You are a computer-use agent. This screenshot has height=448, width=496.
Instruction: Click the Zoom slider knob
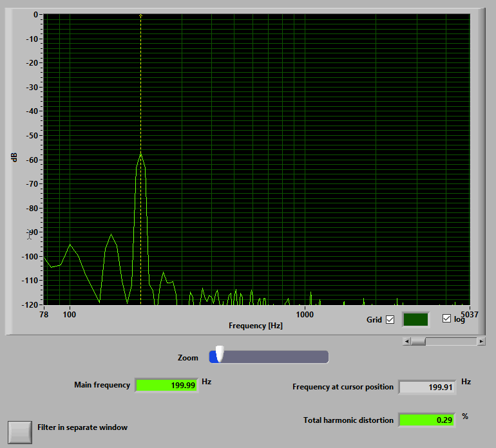220,354
